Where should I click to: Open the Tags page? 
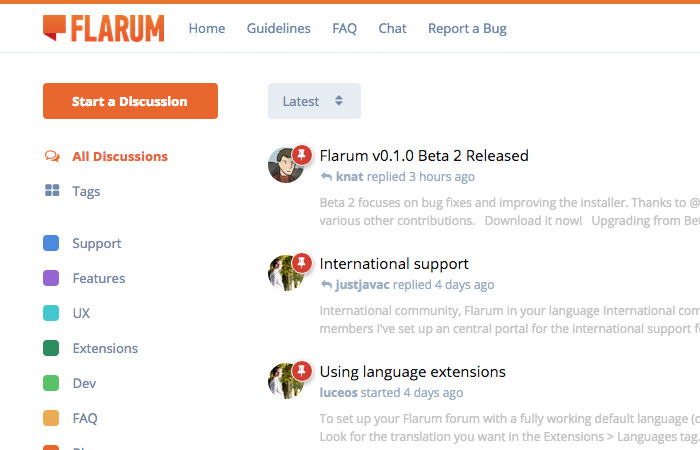tap(86, 192)
